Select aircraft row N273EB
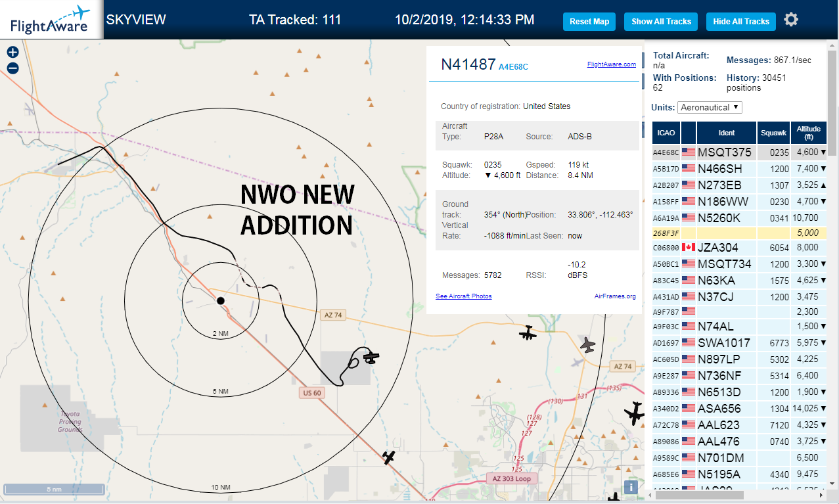Viewport: 839px width, 504px height. point(740,185)
